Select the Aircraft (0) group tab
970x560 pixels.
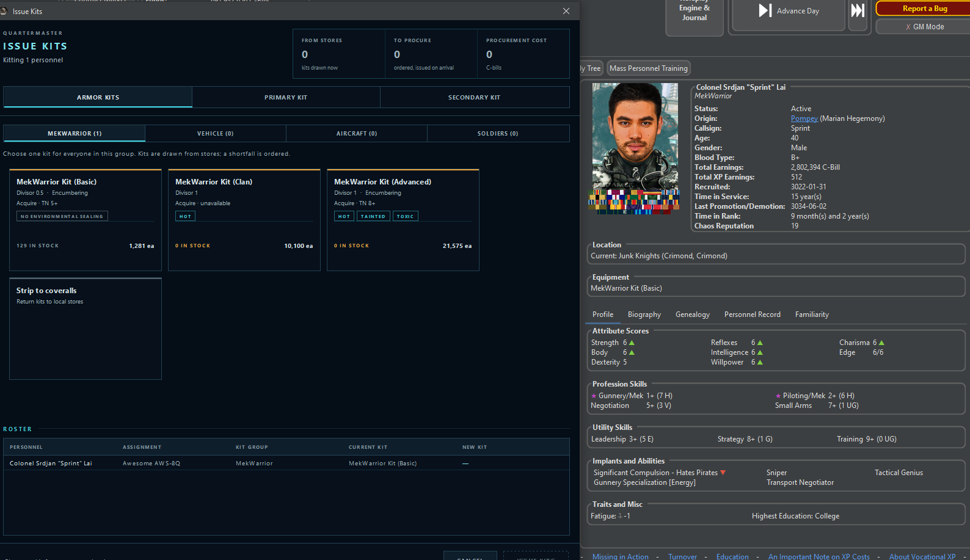click(x=357, y=133)
